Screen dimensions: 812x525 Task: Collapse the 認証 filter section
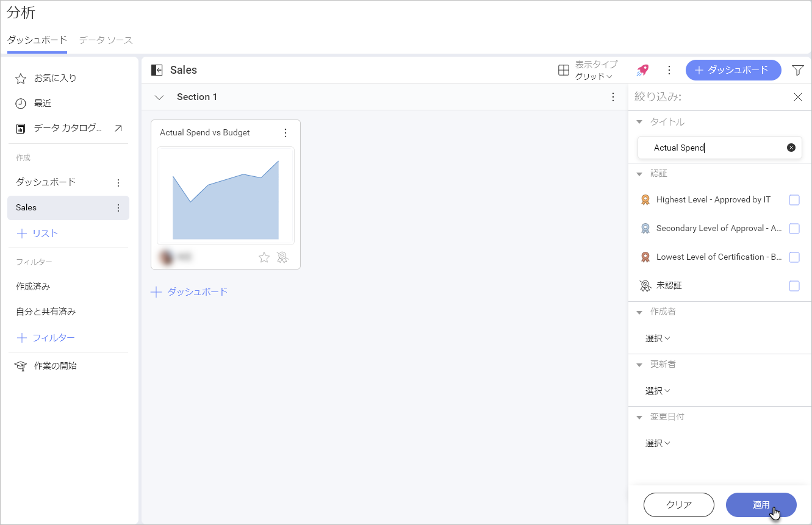pos(639,174)
